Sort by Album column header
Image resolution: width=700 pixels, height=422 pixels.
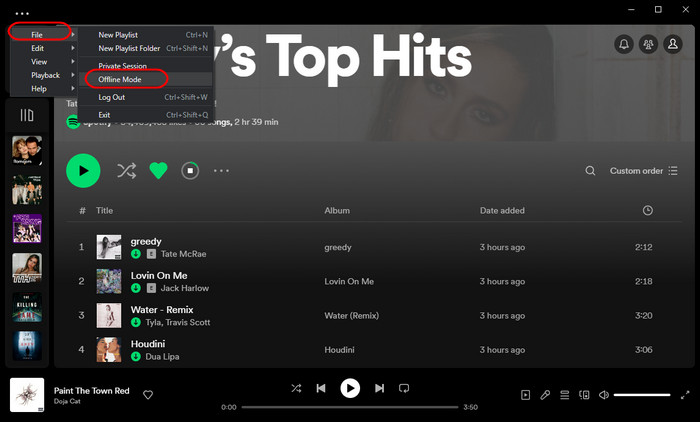click(337, 210)
